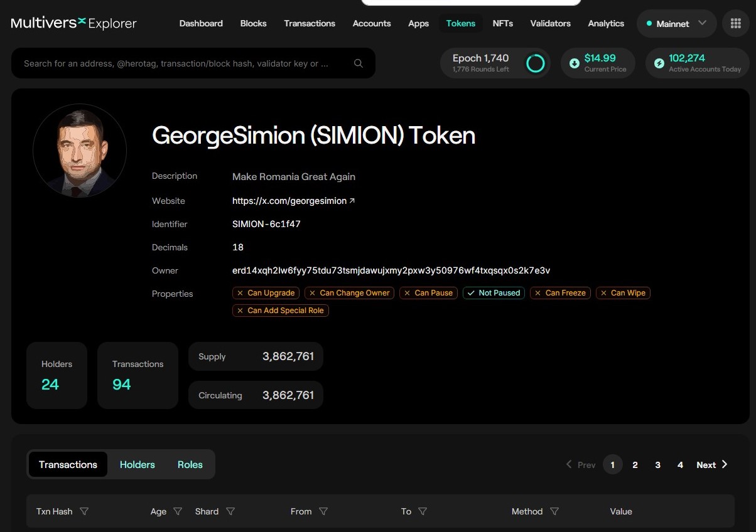
Task: Click the Can Upgrade property badge
Action: pos(266,293)
